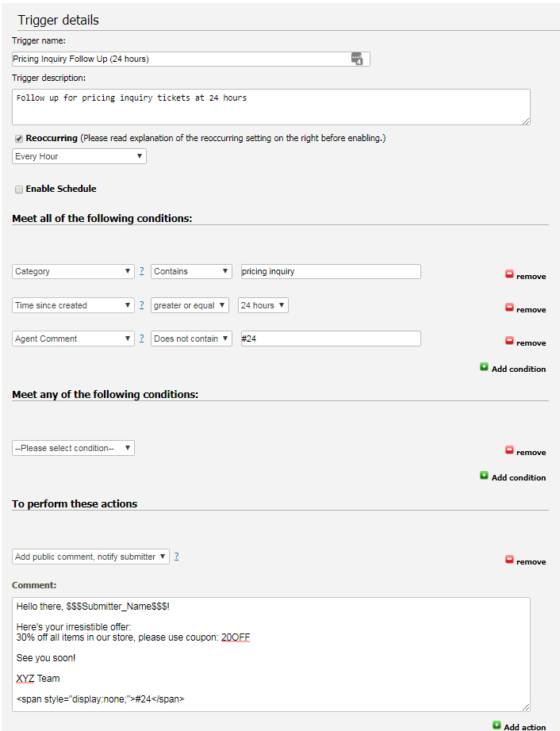The height and width of the screenshot is (731, 560).
Task: Open the 24 hours value dropdown
Action: coord(263,304)
